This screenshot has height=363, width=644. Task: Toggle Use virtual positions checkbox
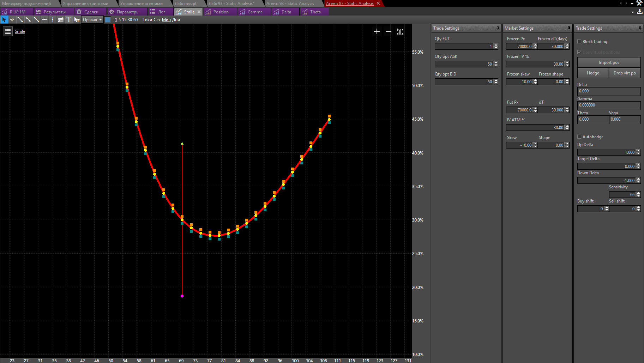pos(579,52)
